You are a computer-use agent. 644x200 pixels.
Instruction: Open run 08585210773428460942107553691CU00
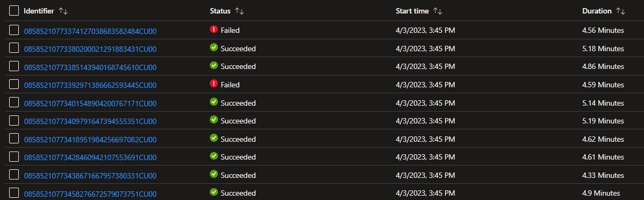click(x=90, y=157)
